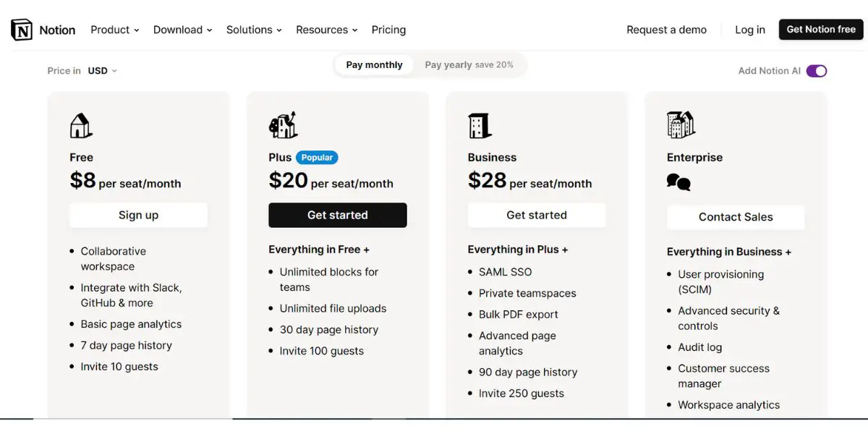
Task: Click Contact Sales under Enterprise
Action: pyautogui.click(x=736, y=217)
